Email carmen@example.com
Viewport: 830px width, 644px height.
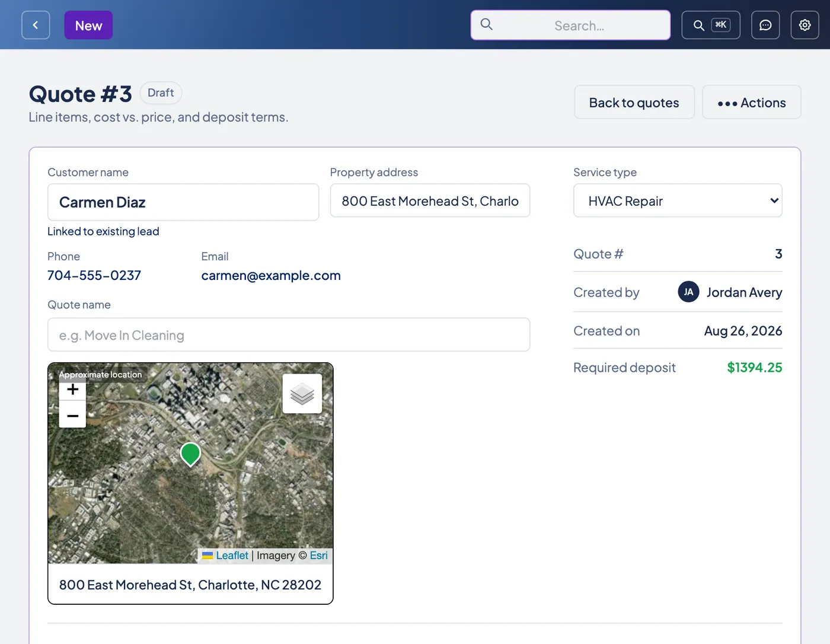[x=271, y=275]
